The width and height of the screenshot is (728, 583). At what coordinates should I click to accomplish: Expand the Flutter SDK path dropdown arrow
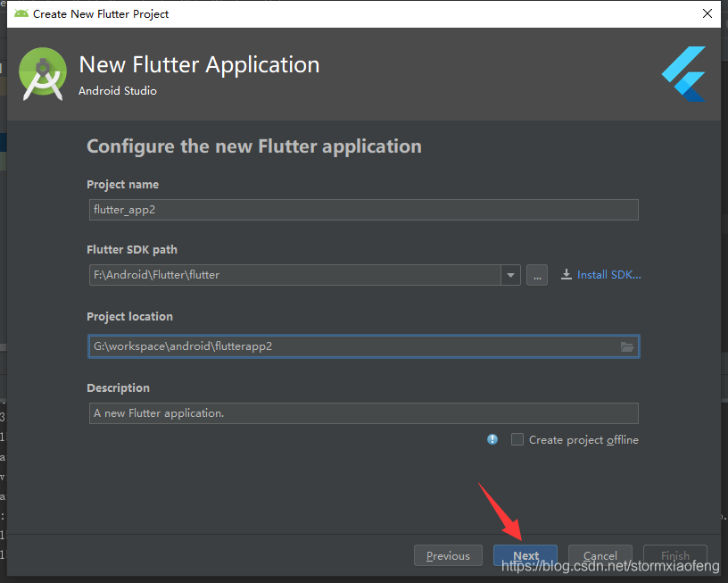(x=510, y=275)
